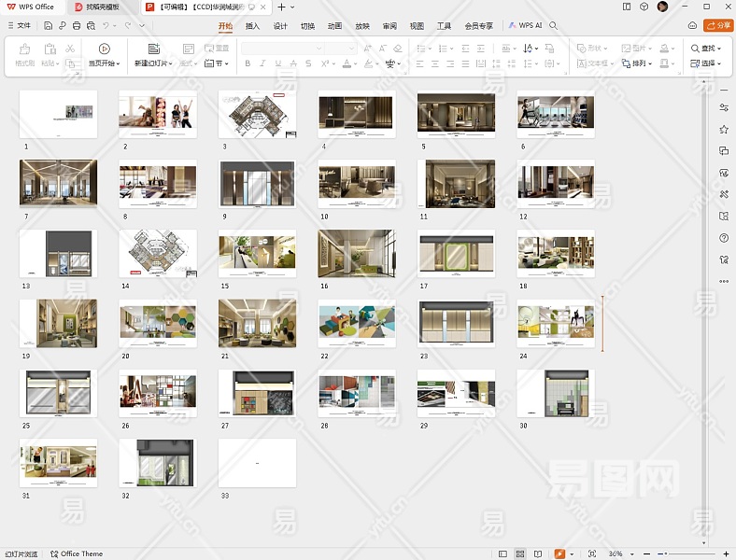Switch to normal view in status bar
Image resolution: width=736 pixels, height=560 pixels.
[502, 553]
